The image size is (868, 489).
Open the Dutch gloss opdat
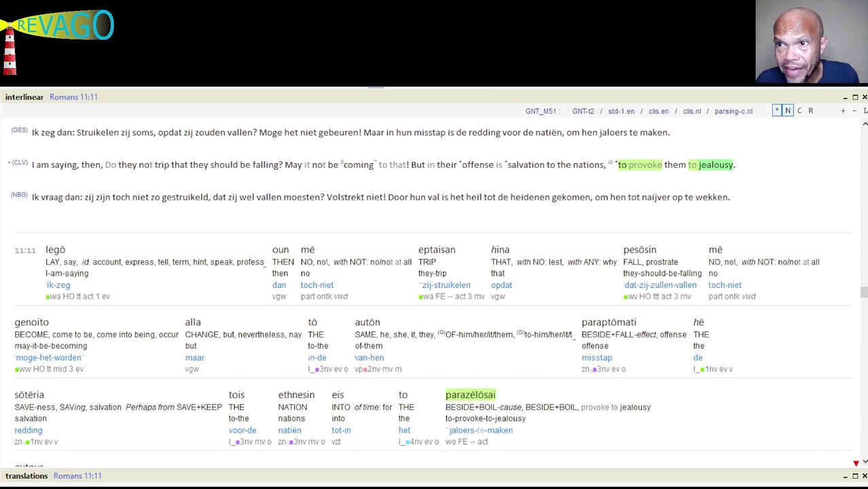point(501,285)
